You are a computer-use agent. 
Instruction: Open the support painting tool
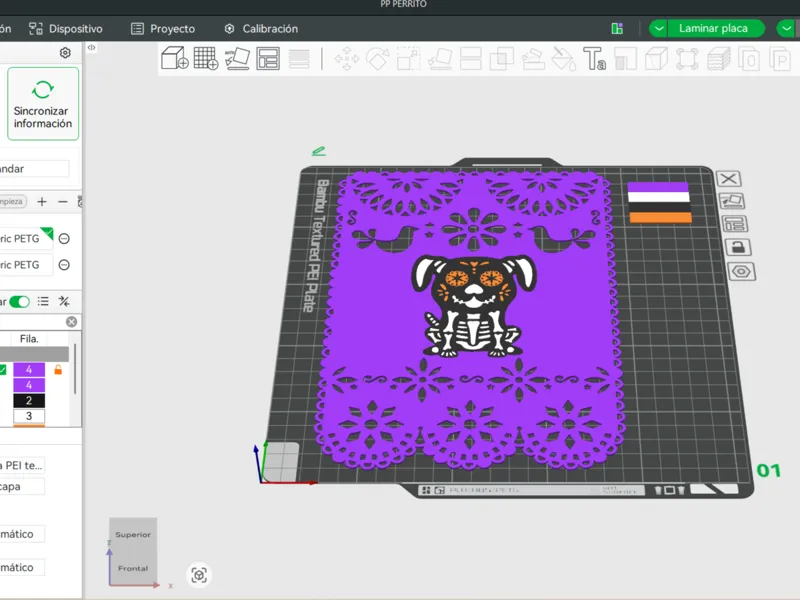tap(533, 59)
